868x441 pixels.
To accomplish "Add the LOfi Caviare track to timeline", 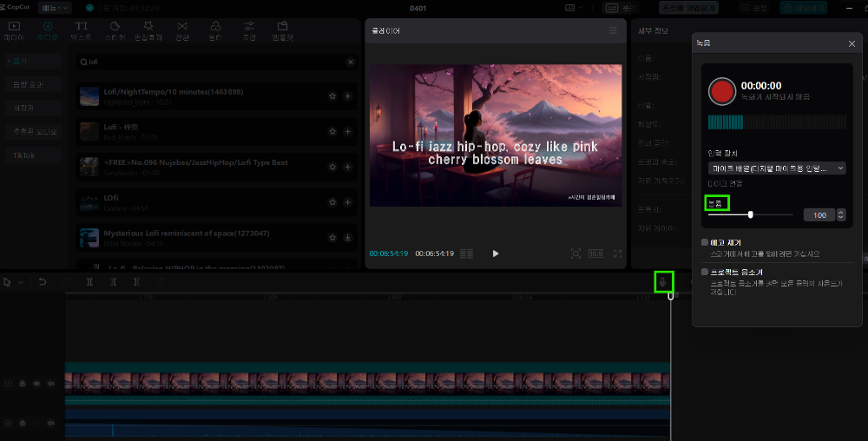I will click(348, 202).
